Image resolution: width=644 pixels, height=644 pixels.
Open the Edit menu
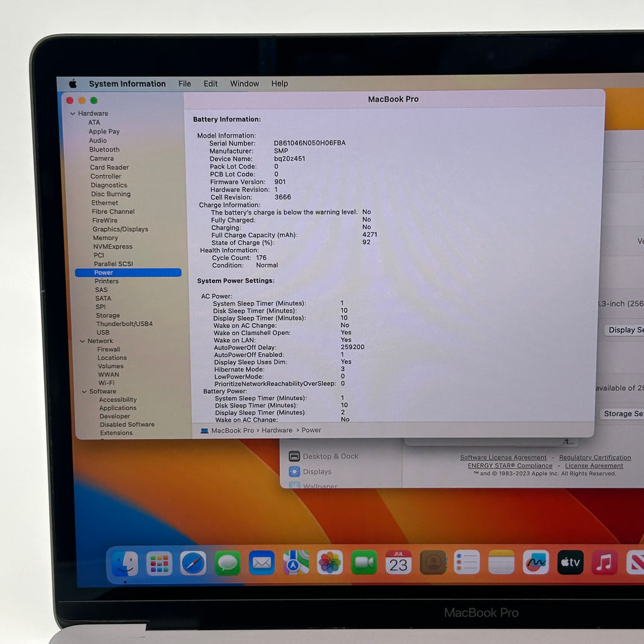(x=210, y=84)
